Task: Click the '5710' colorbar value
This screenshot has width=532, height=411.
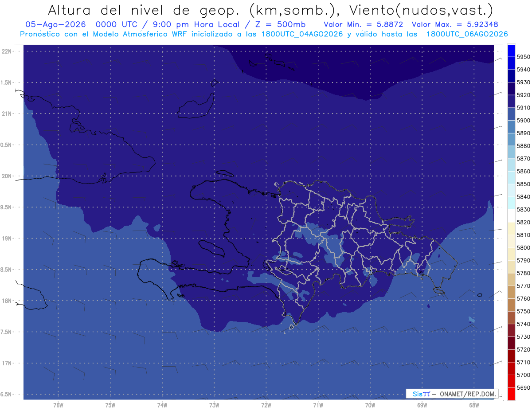Action: point(523,362)
